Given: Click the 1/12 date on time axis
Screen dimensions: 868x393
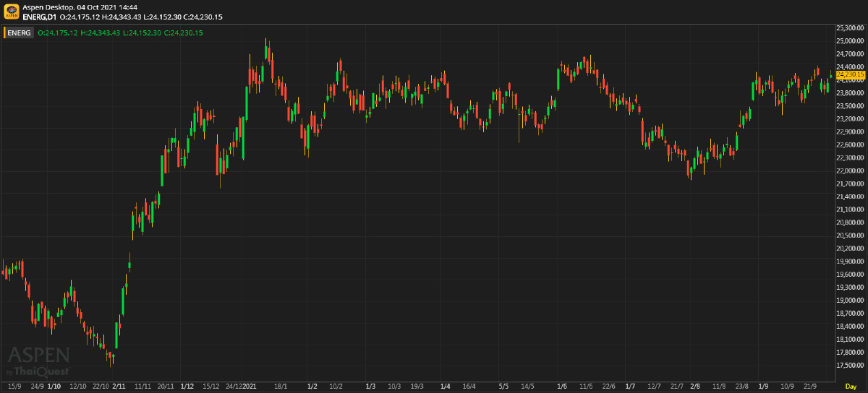Looking at the screenshot, I should pyautogui.click(x=187, y=386).
